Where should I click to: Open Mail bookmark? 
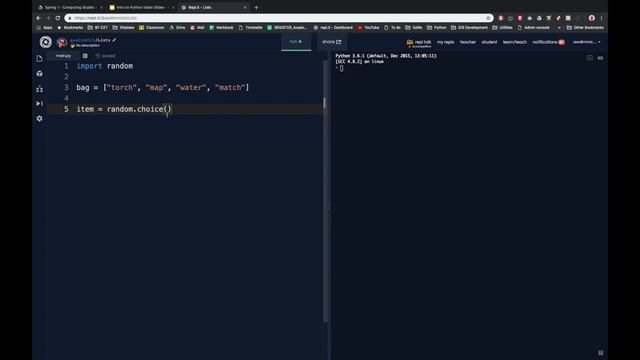click(x=197, y=28)
